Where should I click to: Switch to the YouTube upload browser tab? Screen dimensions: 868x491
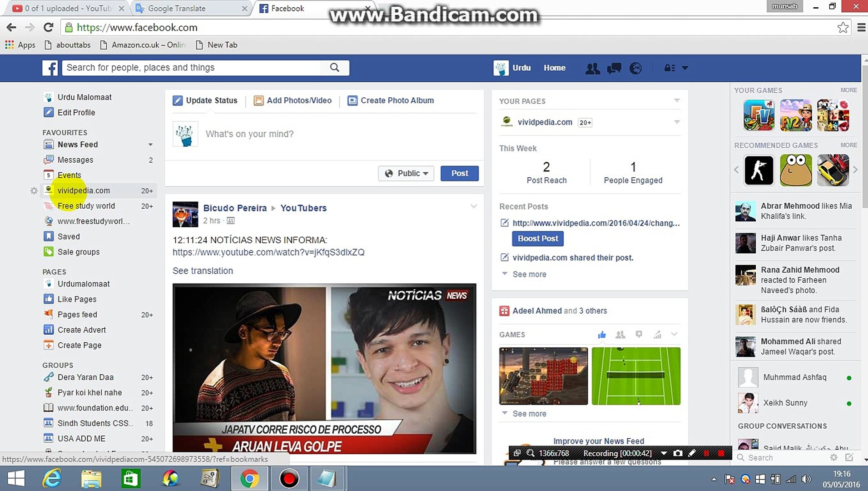tap(69, 8)
